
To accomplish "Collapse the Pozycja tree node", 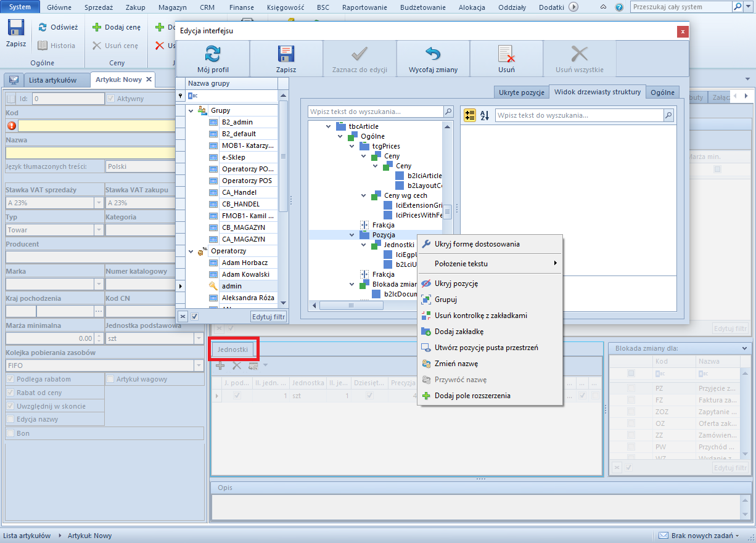I will pos(353,235).
